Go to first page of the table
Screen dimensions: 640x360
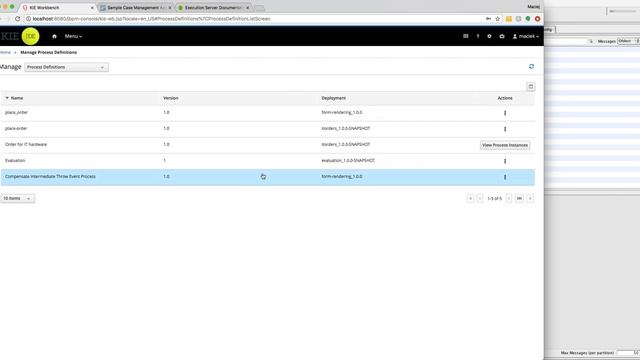coord(470,198)
